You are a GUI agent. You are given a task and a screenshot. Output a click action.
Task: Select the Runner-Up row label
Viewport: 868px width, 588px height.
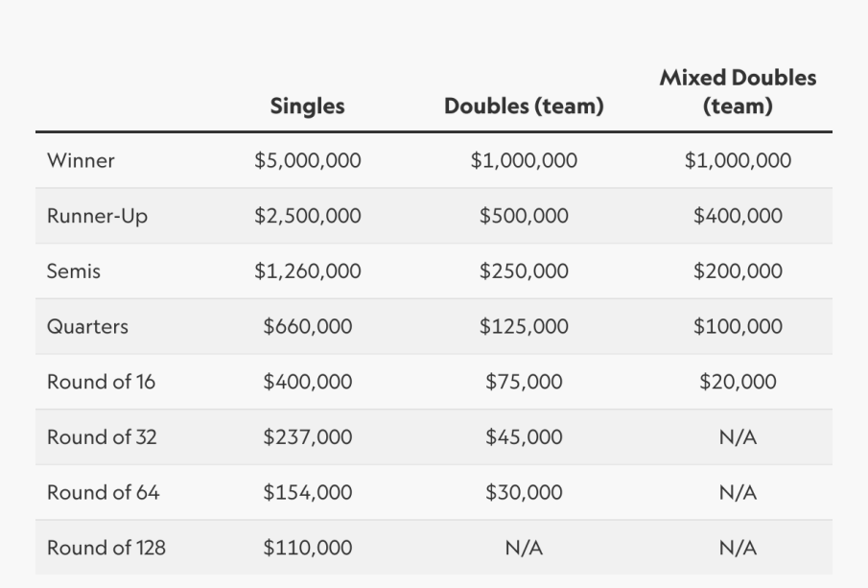pyautogui.click(x=98, y=216)
